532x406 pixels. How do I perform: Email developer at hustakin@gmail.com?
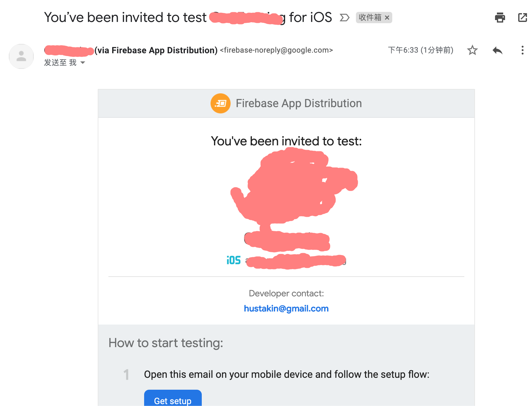(286, 309)
